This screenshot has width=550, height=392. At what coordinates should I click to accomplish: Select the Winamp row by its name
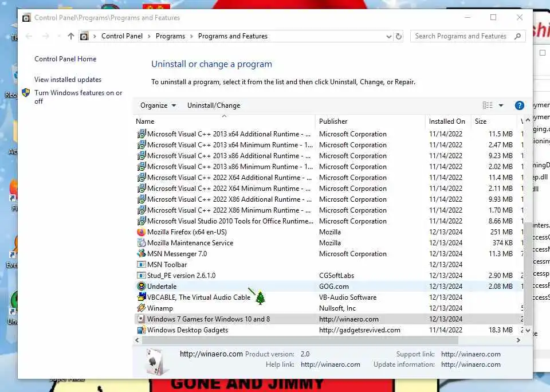coord(160,308)
